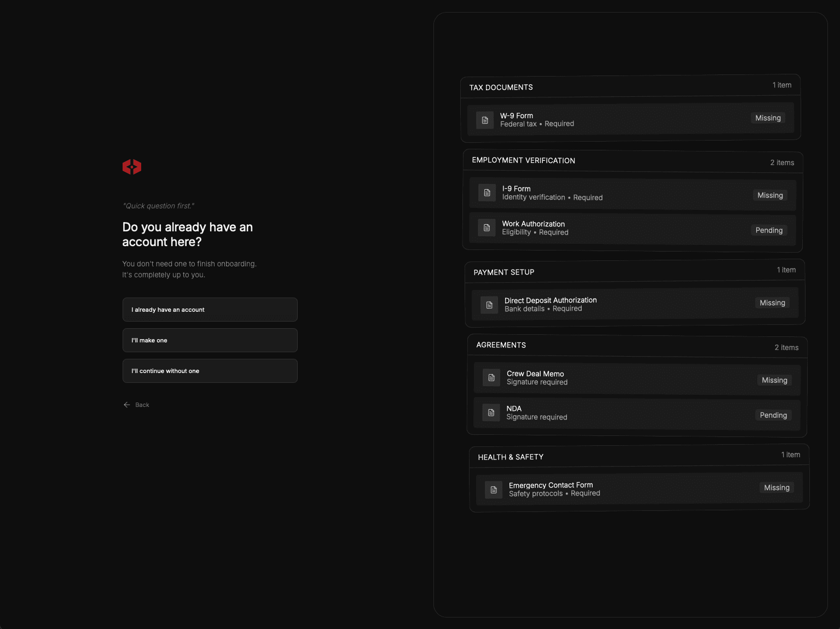
Task: Click the I-9 Form title text
Action: tap(517, 189)
